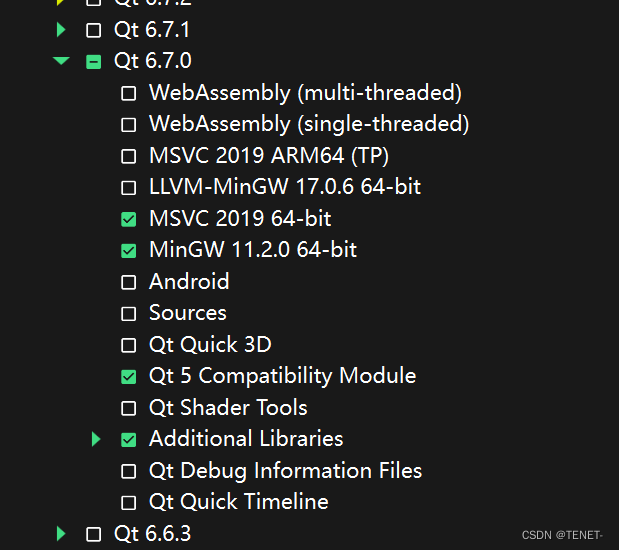619x550 pixels.
Task: Select WebAssembly (multi-threaded) row text
Action: pyautogui.click(x=305, y=93)
